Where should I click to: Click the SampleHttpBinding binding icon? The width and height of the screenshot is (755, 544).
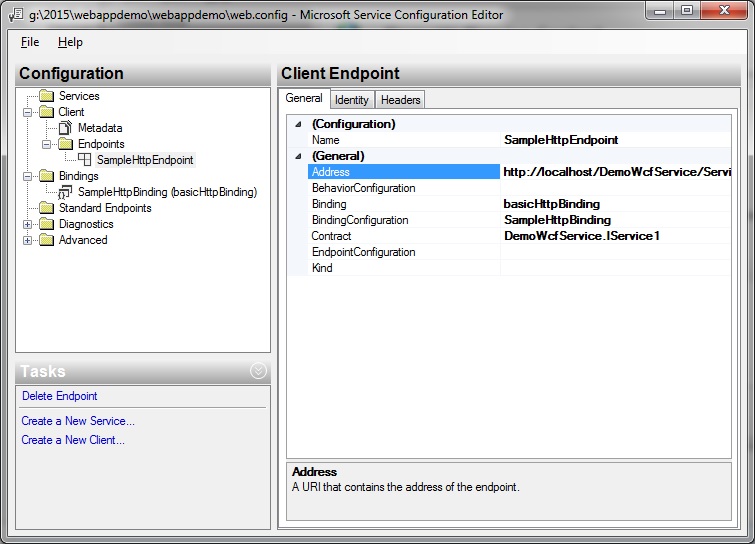pos(65,192)
